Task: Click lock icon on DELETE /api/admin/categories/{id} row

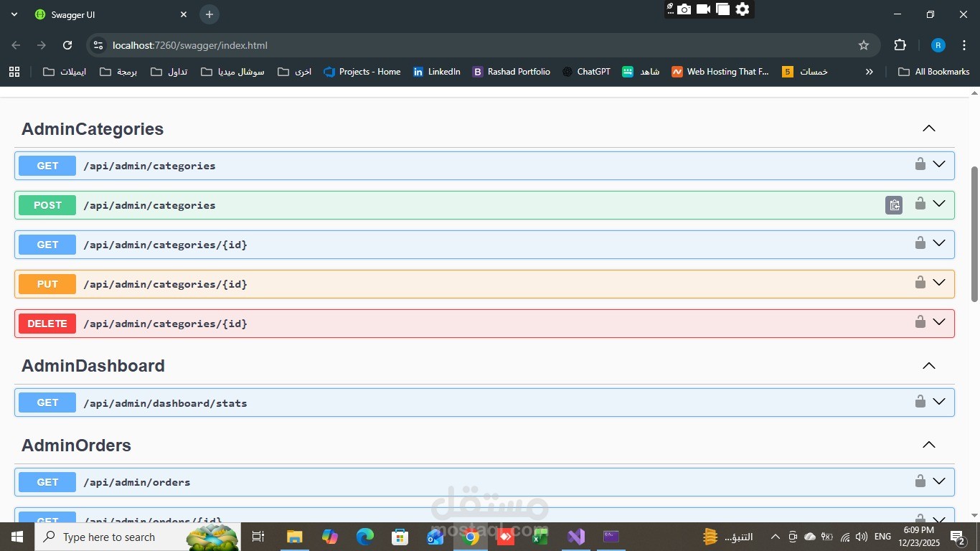Action: 920,322
